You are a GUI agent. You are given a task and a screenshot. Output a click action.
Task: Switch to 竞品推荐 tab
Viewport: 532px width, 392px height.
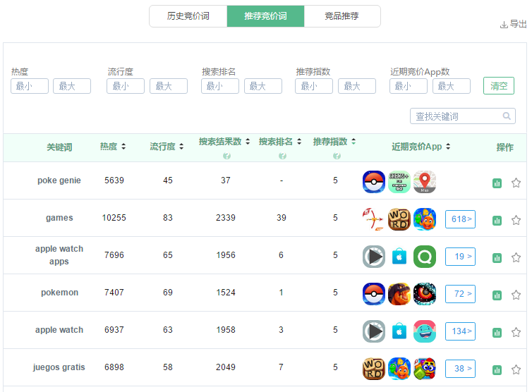pyautogui.click(x=342, y=16)
